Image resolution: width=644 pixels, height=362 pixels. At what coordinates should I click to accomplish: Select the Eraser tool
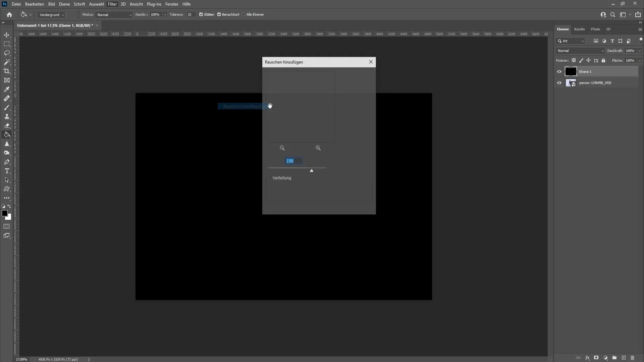(x=7, y=125)
